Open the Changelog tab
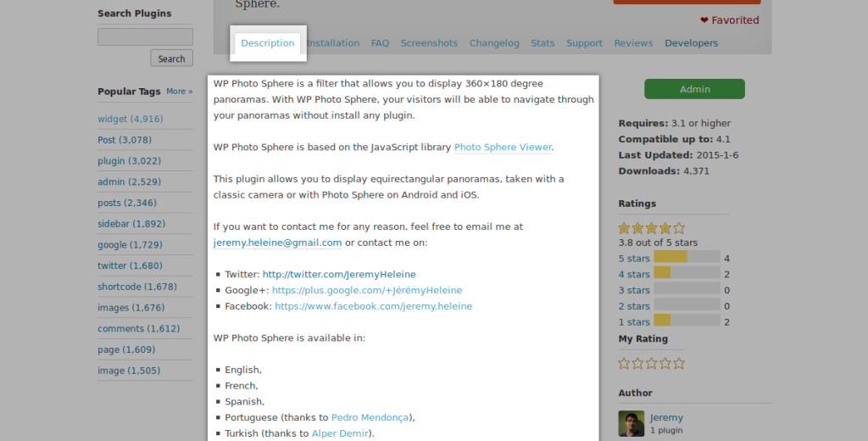Screen dimensions: 868x441 coord(494,43)
